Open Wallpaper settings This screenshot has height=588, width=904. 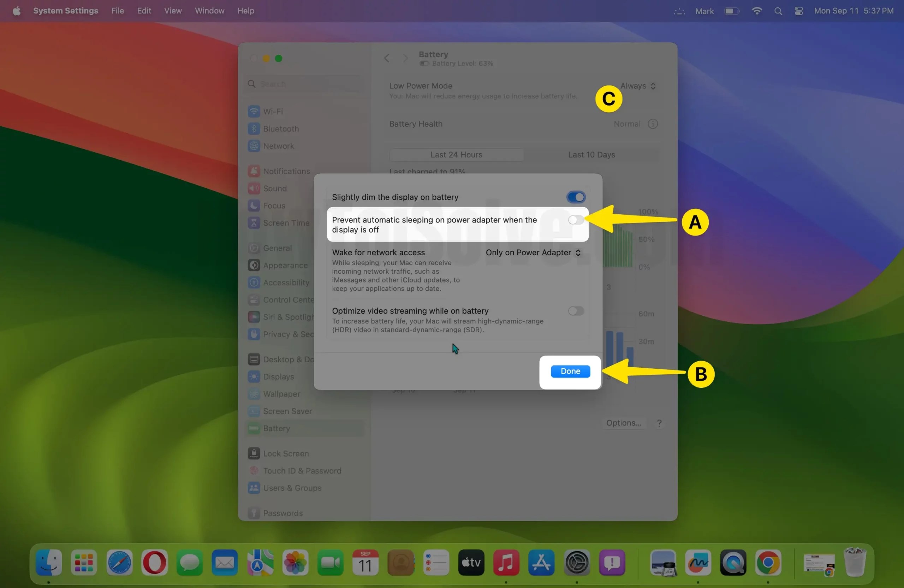tap(281, 393)
